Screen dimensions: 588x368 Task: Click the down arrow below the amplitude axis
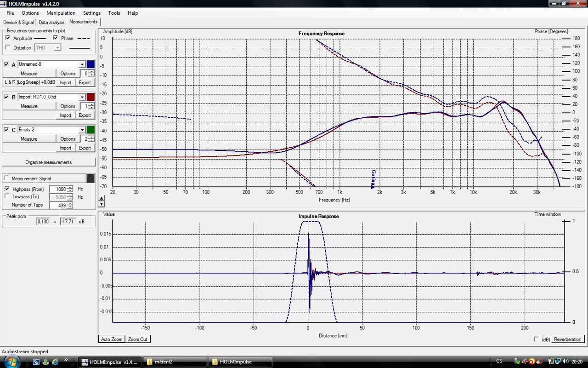pyautogui.click(x=102, y=204)
